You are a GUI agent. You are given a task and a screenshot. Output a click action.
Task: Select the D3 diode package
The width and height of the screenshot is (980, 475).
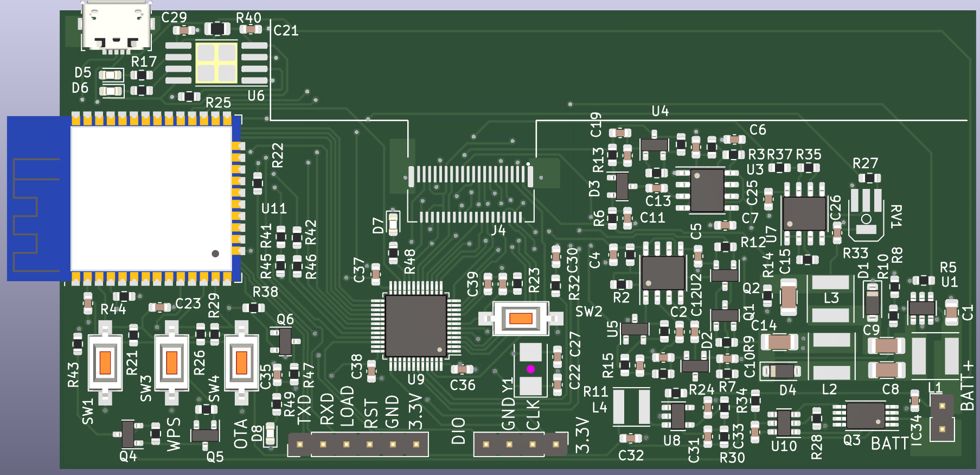click(622, 186)
